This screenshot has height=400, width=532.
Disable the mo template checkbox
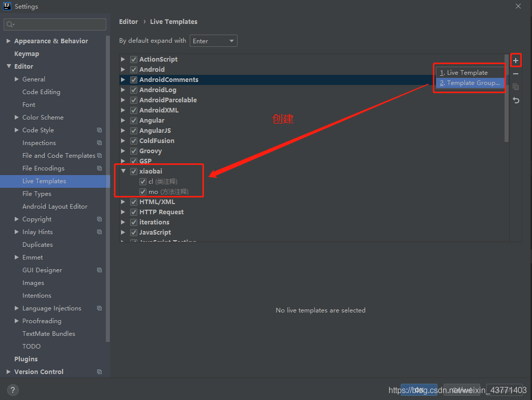click(x=143, y=192)
